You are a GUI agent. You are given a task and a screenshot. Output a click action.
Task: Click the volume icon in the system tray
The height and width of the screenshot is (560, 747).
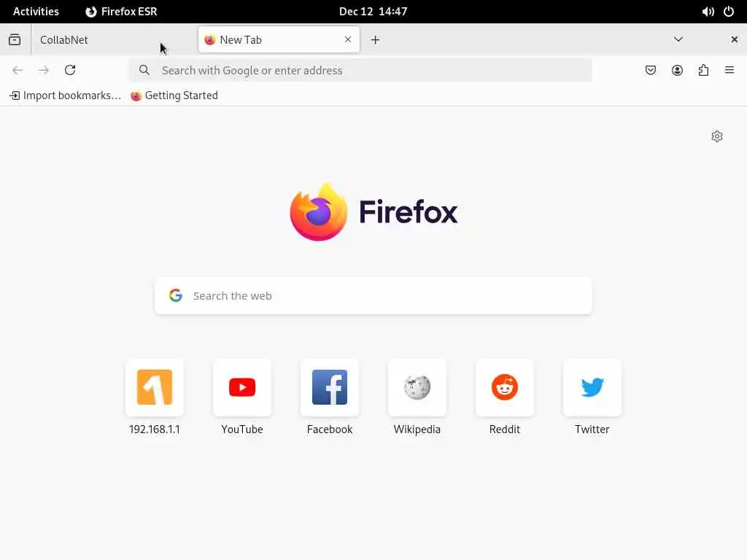coord(708,12)
